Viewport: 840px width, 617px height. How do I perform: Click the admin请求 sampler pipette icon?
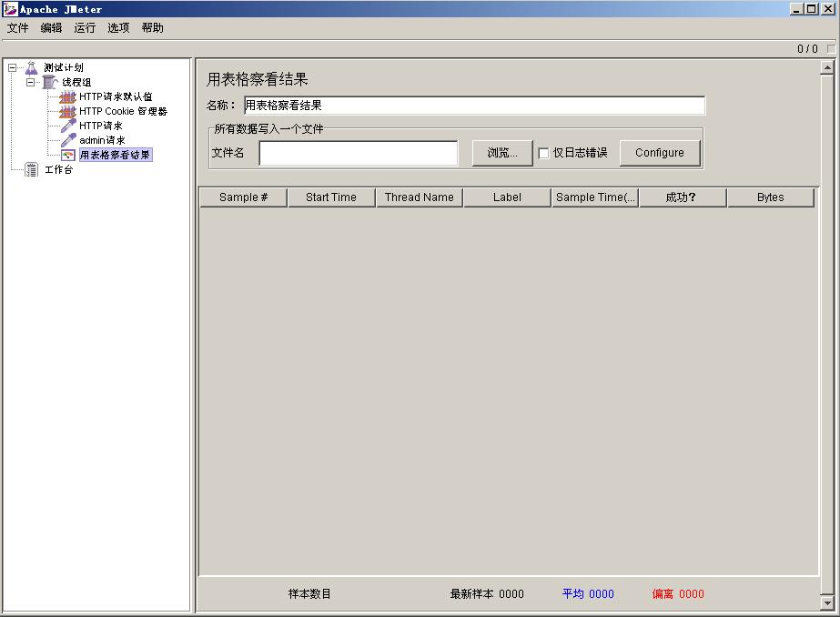(68, 140)
